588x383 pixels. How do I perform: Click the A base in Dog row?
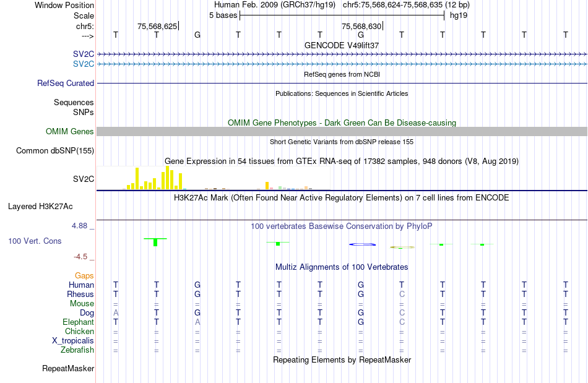tap(116, 312)
